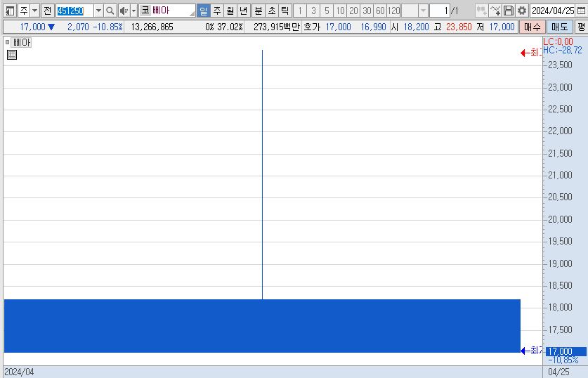The width and height of the screenshot is (588, 378).
Task: Select the 초 second chart period
Action: click(x=271, y=11)
